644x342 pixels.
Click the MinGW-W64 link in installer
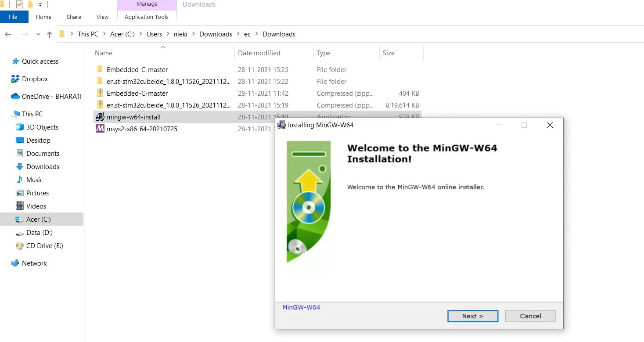301,307
